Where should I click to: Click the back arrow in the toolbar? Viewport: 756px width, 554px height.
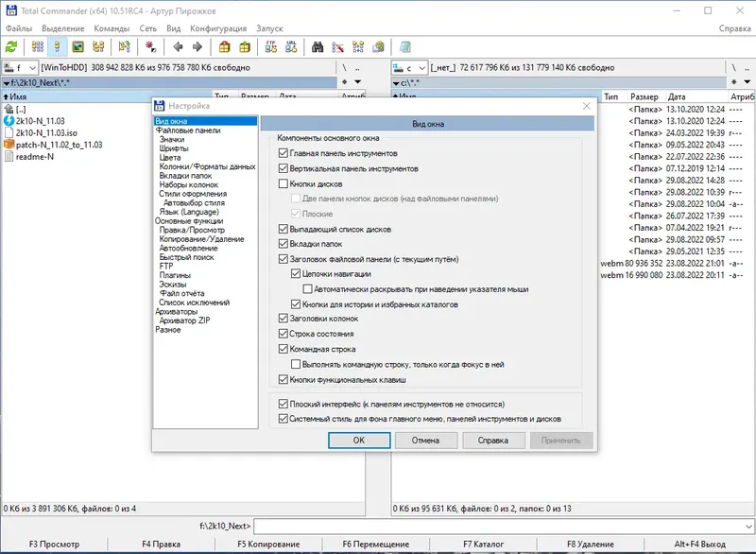click(x=178, y=46)
